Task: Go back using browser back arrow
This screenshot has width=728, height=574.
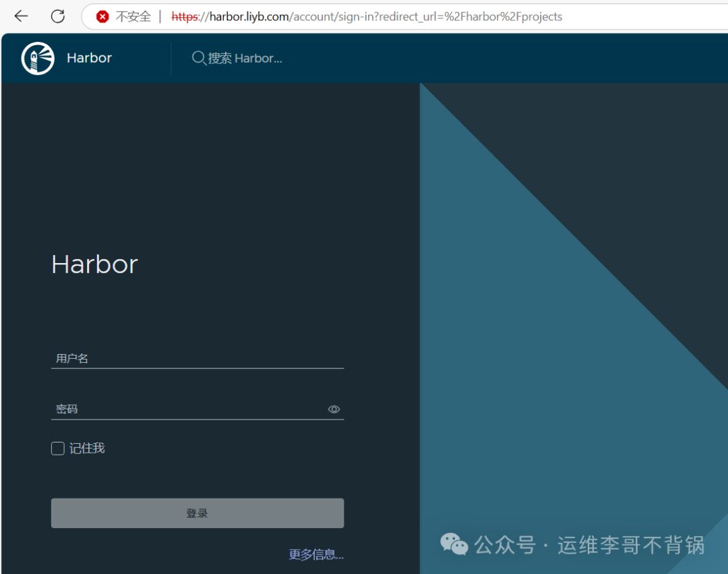Action: coord(22,16)
